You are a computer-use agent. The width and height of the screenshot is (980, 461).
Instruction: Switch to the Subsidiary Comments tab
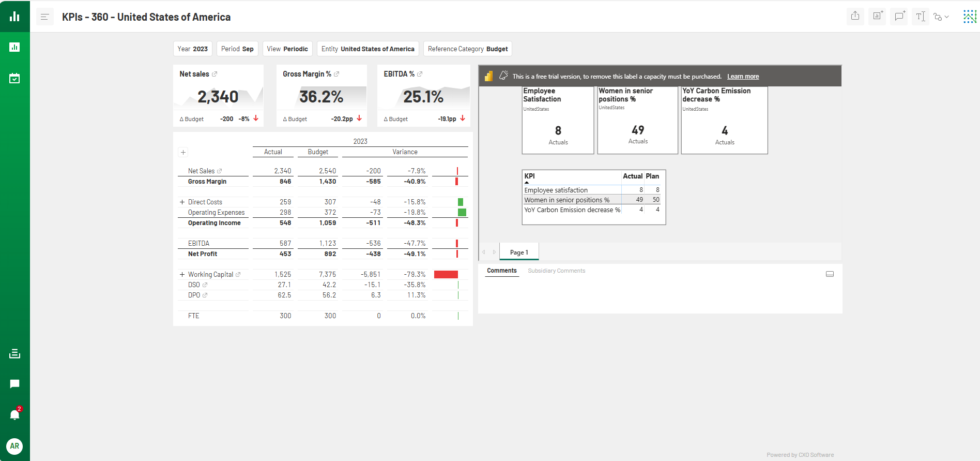click(556, 271)
